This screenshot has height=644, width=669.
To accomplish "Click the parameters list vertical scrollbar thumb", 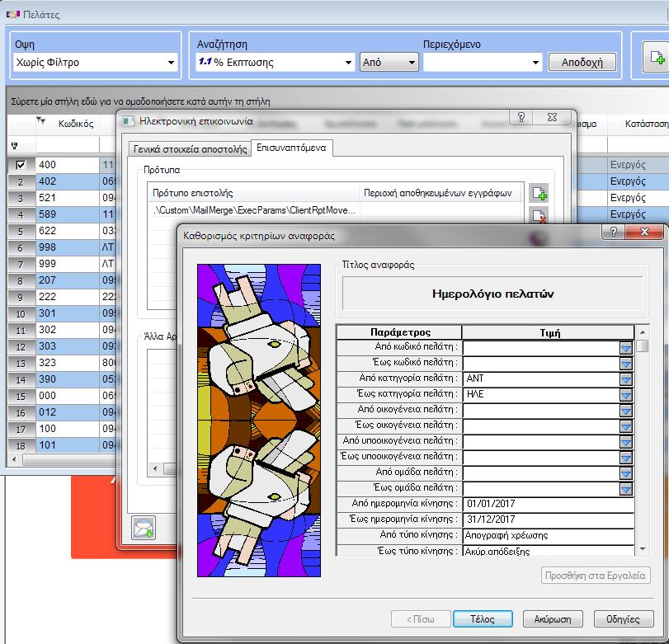I will point(642,346).
